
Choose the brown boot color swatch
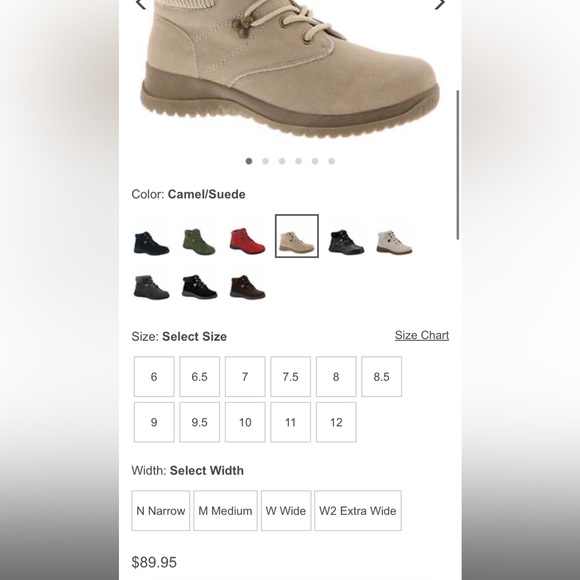point(247,287)
